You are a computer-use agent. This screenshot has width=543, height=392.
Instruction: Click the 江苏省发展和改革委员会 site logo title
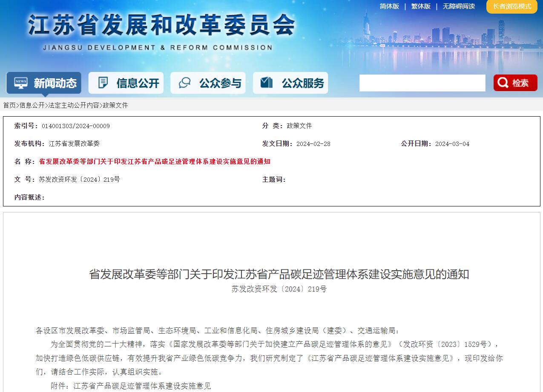coord(162,26)
